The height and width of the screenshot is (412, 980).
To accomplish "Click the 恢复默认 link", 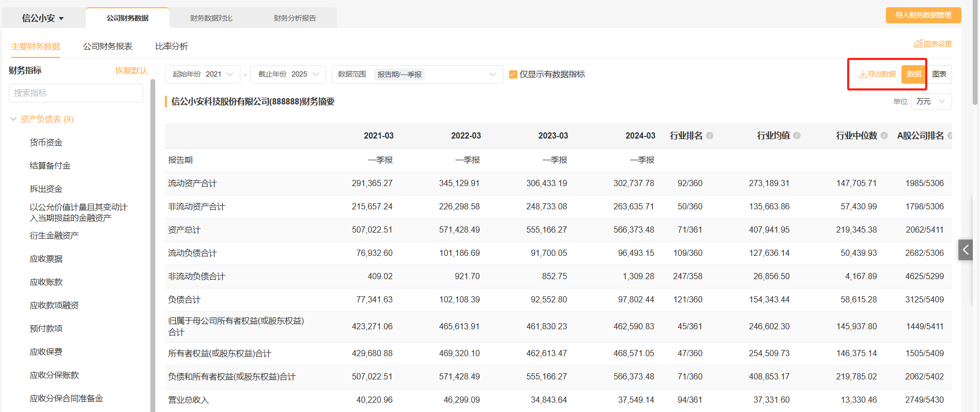I will [131, 70].
